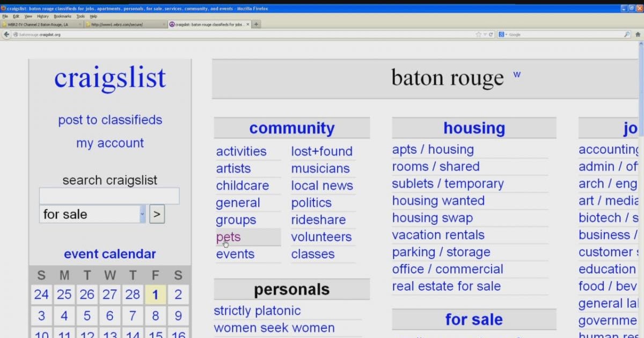This screenshot has width=644, height=338.
Task: Open the Help menu
Action: coord(93,17)
